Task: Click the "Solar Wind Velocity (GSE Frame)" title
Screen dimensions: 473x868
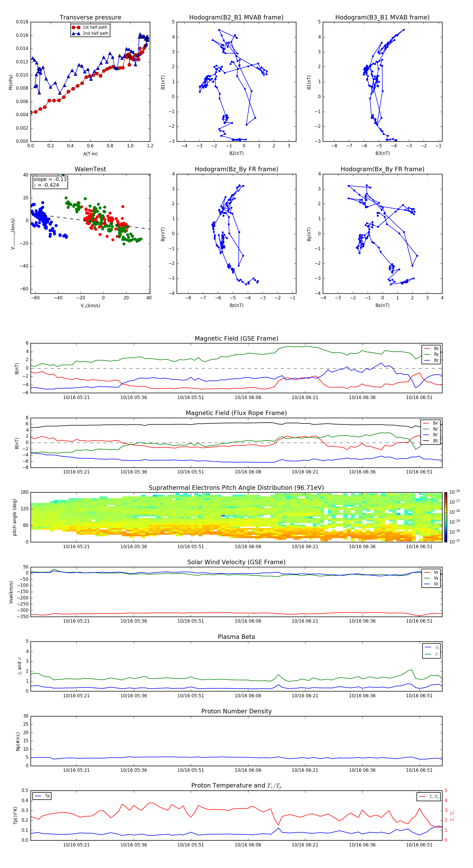Action: (236, 562)
